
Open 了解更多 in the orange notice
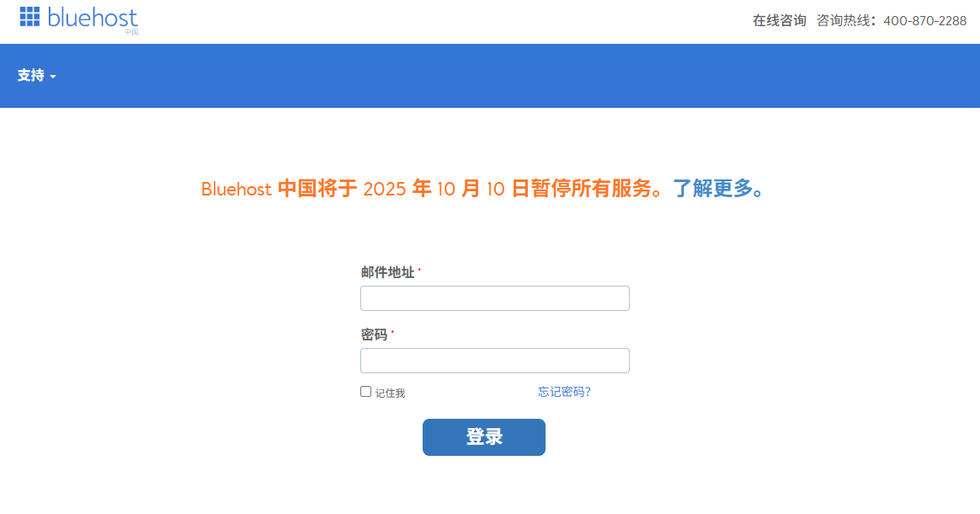tap(713, 189)
